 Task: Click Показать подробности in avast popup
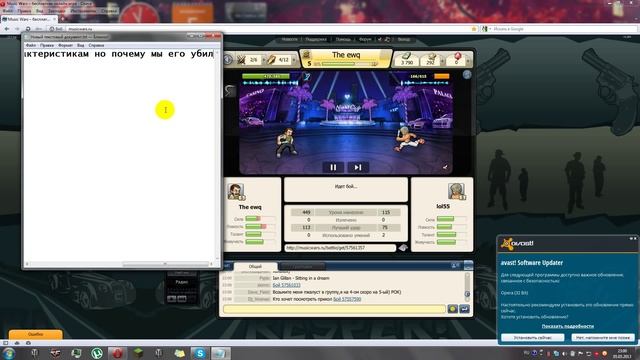point(567,326)
